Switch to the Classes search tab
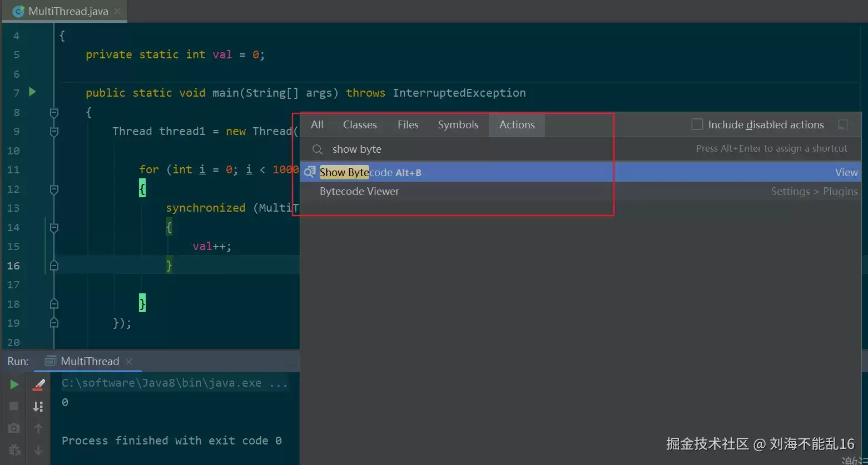Screen dimensions: 868x465 360,124
